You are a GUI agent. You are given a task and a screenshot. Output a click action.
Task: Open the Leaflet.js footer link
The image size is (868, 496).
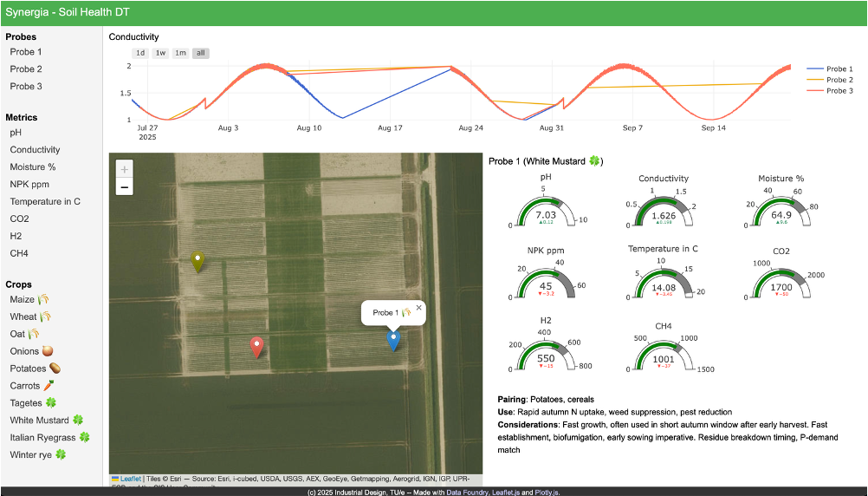[x=505, y=493]
